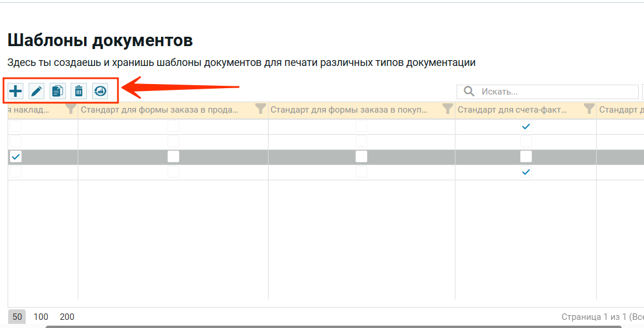The image size is (644, 328).
Task: Uncheck first row's 'Стандарт для счета-факт...' checkbox
Action: tap(526, 127)
